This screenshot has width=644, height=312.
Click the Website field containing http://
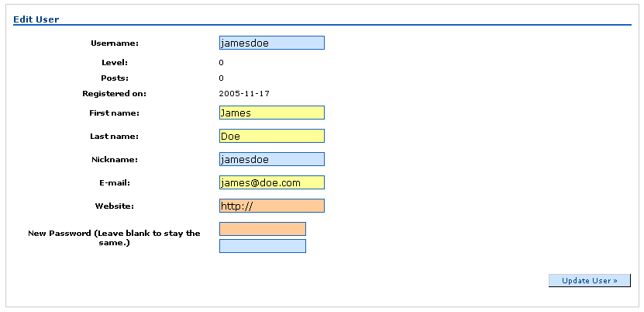coord(272,206)
